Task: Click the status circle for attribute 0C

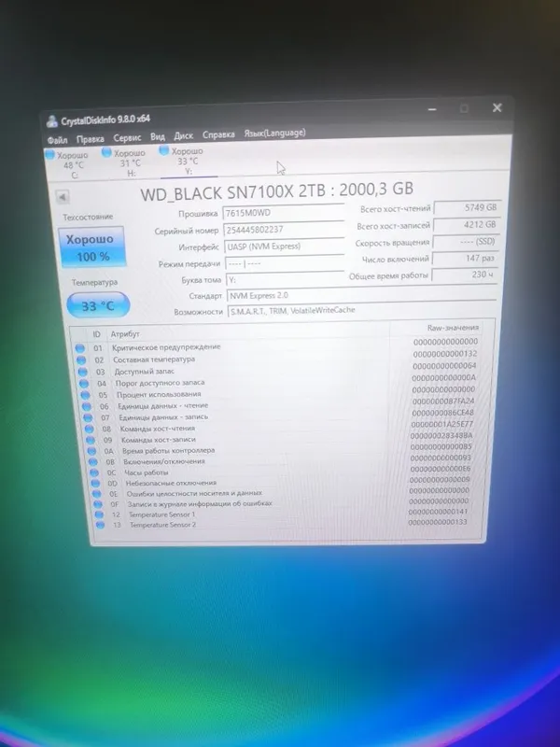Action: tap(94, 472)
